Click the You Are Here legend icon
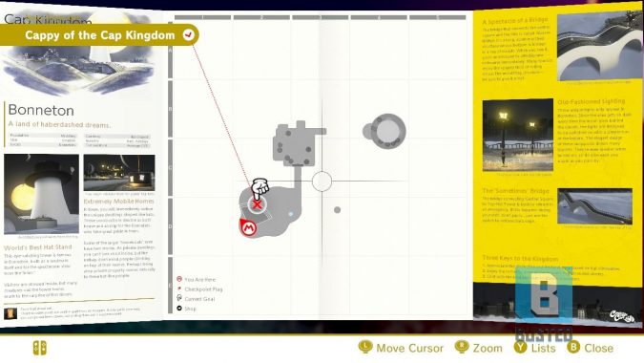Image resolution: width=644 pixels, height=363 pixels. [179, 279]
